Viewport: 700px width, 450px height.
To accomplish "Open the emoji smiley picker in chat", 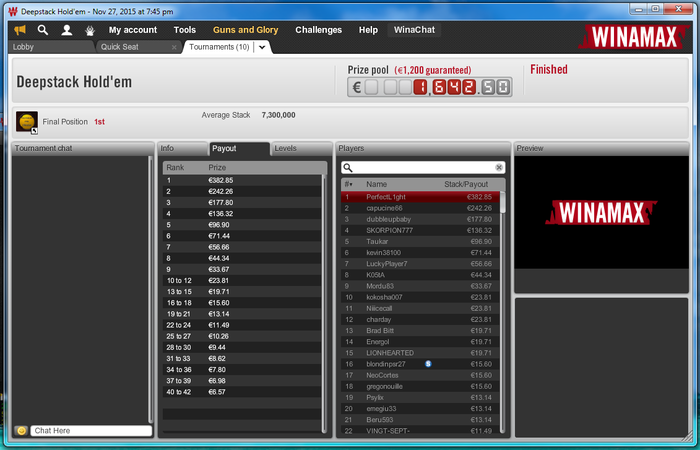I will [21, 430].
